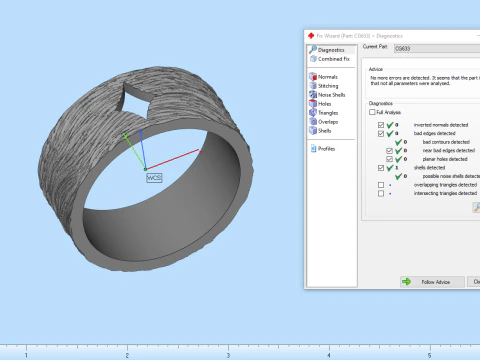Select the Shells fix step
Viewport: 480px width, 360px height.
tap(320, 131)
